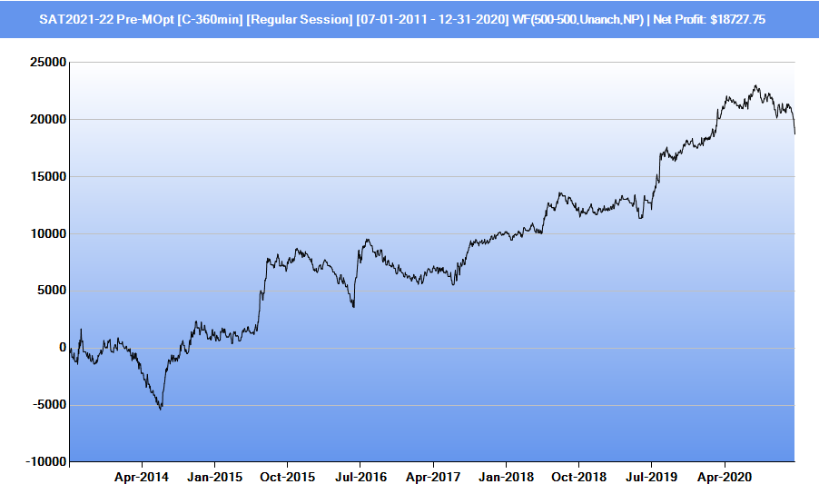The height and width of the screenshot is (504, 819).
Task: Click the Apr-2020 x-axis label
Action: tap(725, 477)
